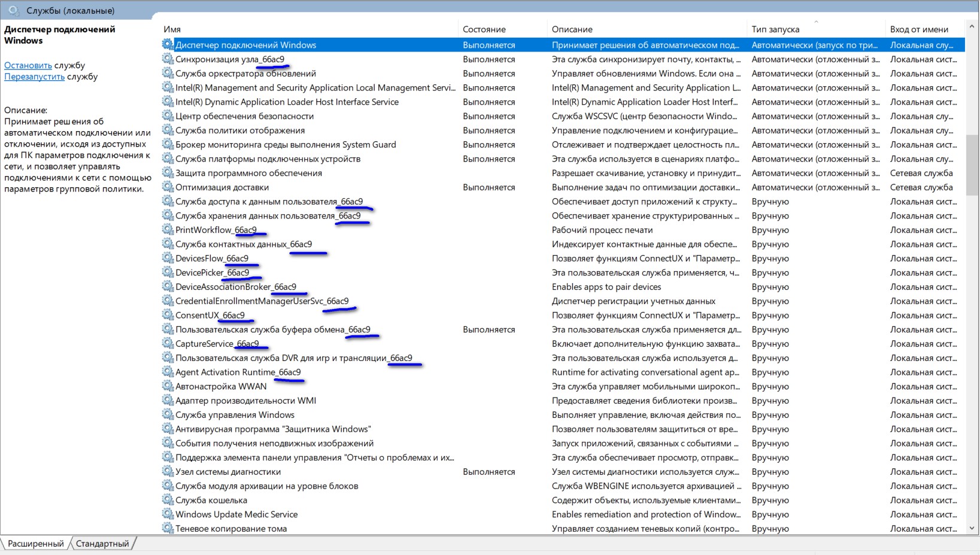The width and height of the screenshot is (980, 555).
Task: Click gear icon beside Адаптер производительности WMI
Action: click(168, 400)
